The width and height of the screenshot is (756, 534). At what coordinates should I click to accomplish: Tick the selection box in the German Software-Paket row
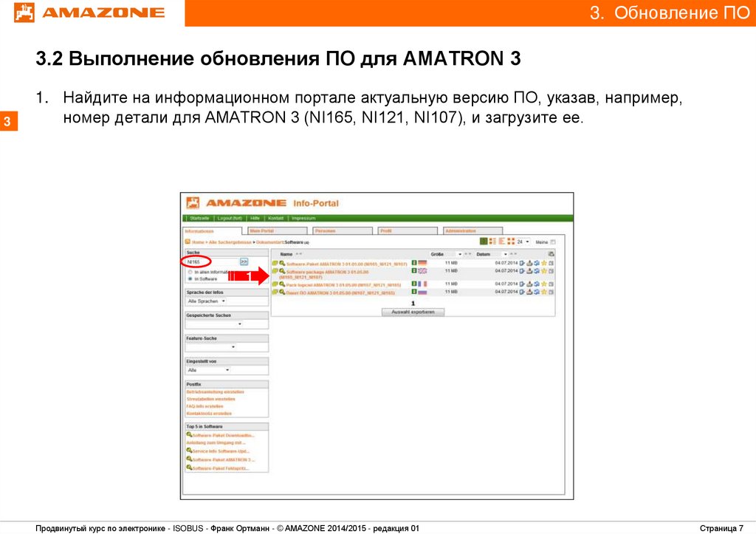pyautogui.click(x=551, y=263)
